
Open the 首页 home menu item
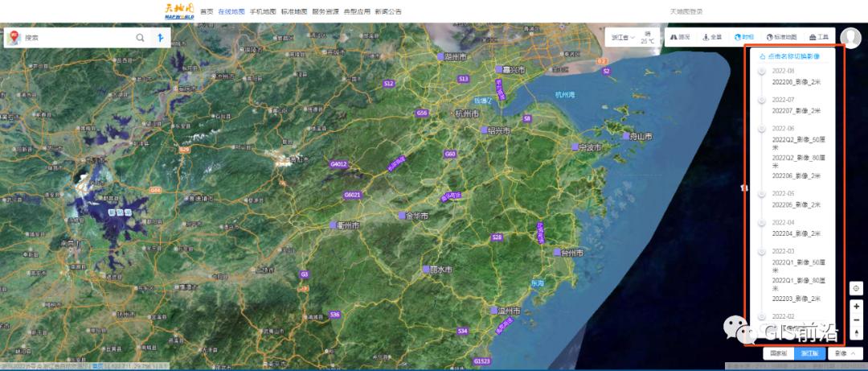click(x=207, y=11)
